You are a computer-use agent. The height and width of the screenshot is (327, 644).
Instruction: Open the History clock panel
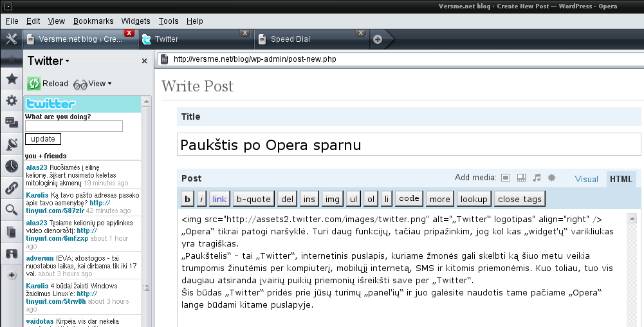[12, 166]
